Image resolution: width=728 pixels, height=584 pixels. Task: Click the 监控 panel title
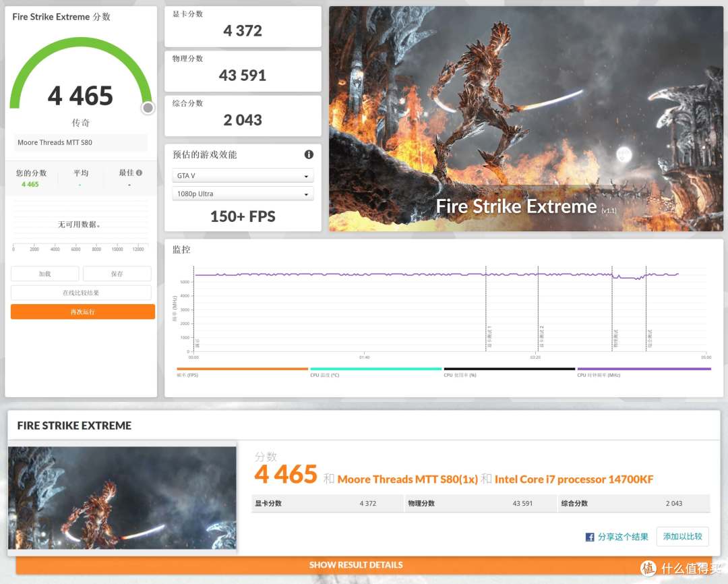click(x=181, y=250)
